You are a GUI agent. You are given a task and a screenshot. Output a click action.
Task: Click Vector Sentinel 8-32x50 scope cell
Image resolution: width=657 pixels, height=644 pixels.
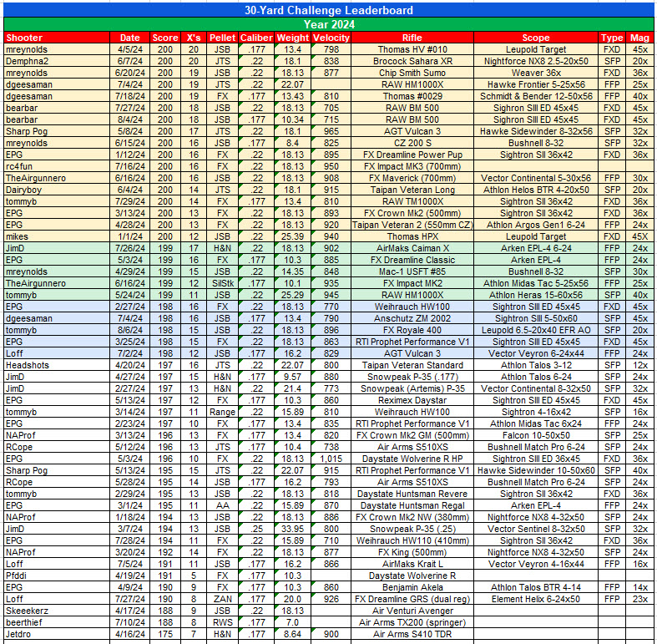point(536,529)
